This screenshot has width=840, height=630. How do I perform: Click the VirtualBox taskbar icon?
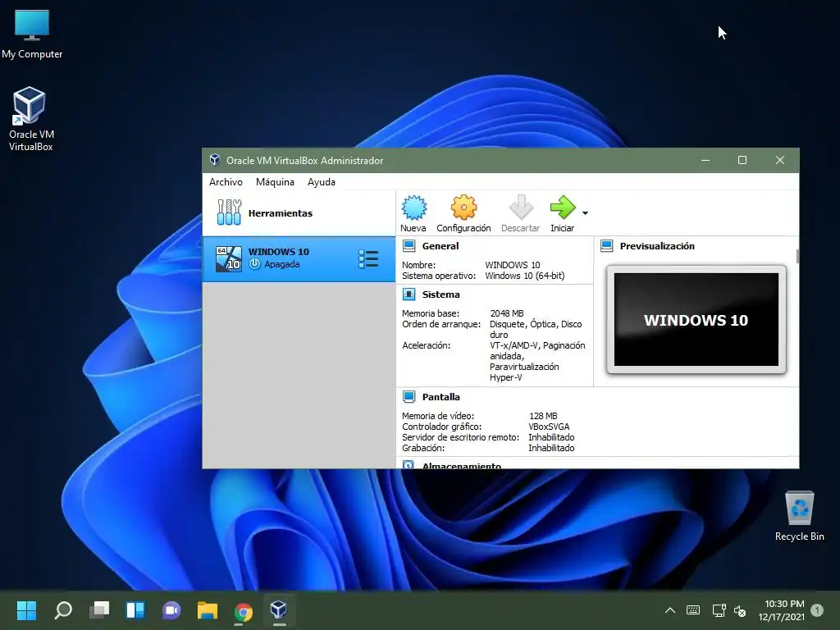pos(279,610)
